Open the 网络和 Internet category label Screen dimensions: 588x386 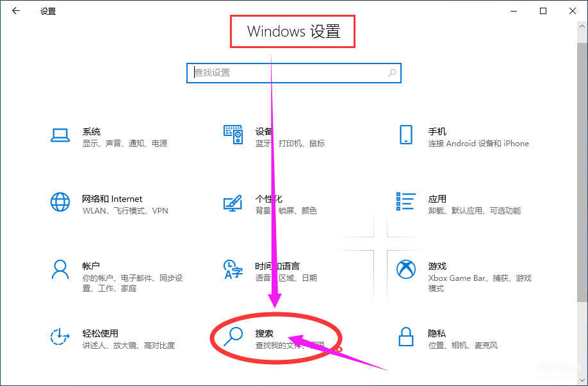(112, 199)
